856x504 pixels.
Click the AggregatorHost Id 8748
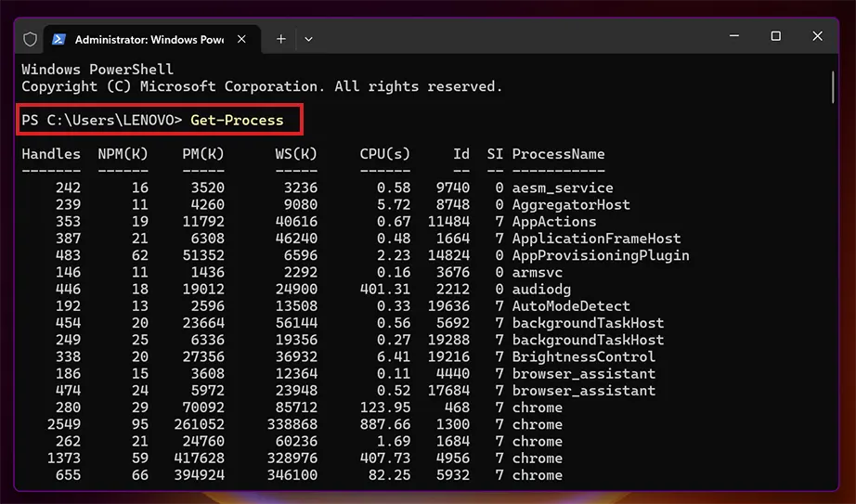click(x=452, y=205)
